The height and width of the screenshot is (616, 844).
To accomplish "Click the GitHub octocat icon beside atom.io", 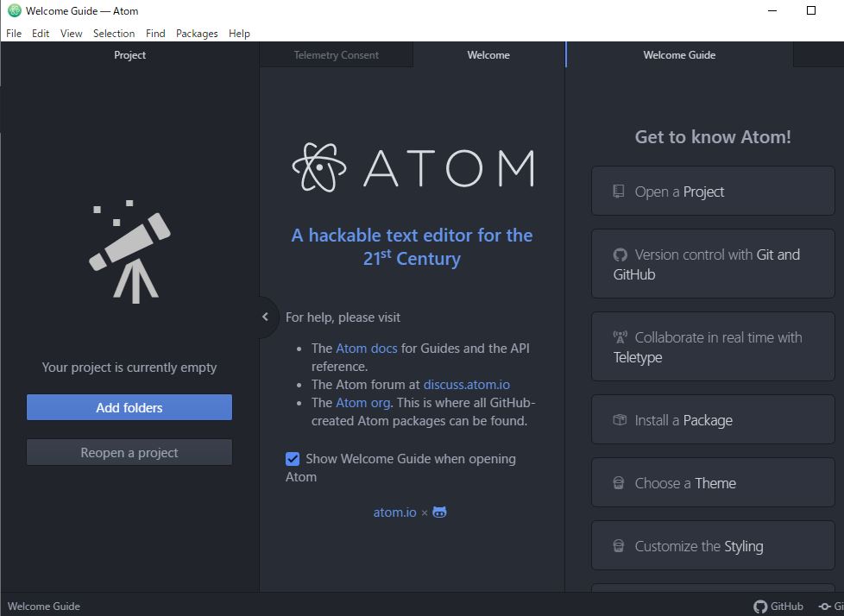I will tap(440, 512).
